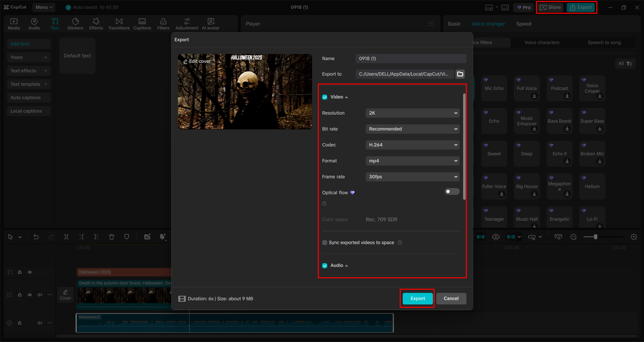This screenshot has width=644, height=342.
Task: Select the Effects icon
Action: 96,23
